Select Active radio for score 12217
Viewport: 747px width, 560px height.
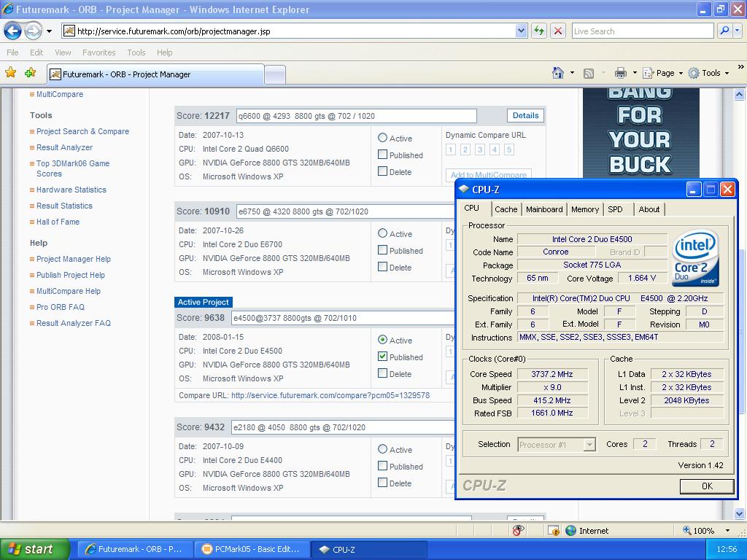click(x=382, y=138)
